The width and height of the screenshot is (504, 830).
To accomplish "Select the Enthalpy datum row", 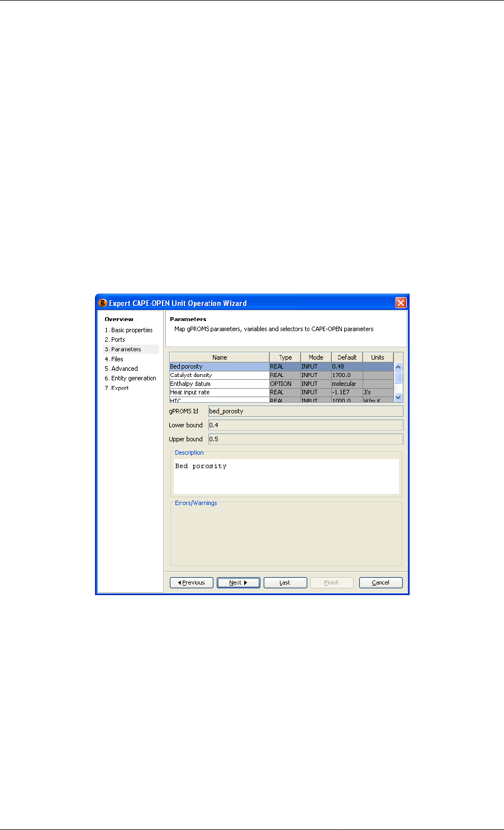I will click(282, 384).
